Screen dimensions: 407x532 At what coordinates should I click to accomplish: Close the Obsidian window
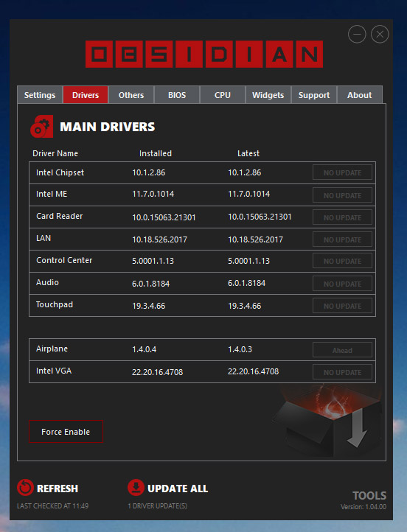[x=380, y=35]
